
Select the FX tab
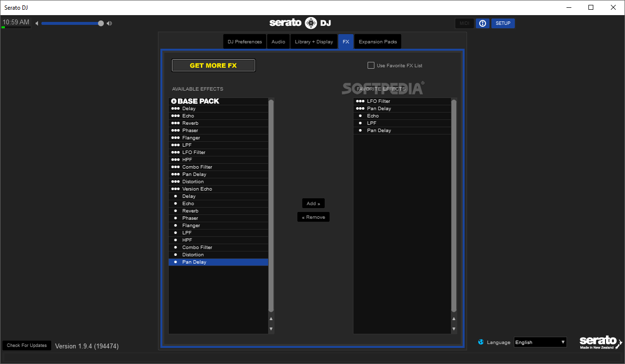346,41
